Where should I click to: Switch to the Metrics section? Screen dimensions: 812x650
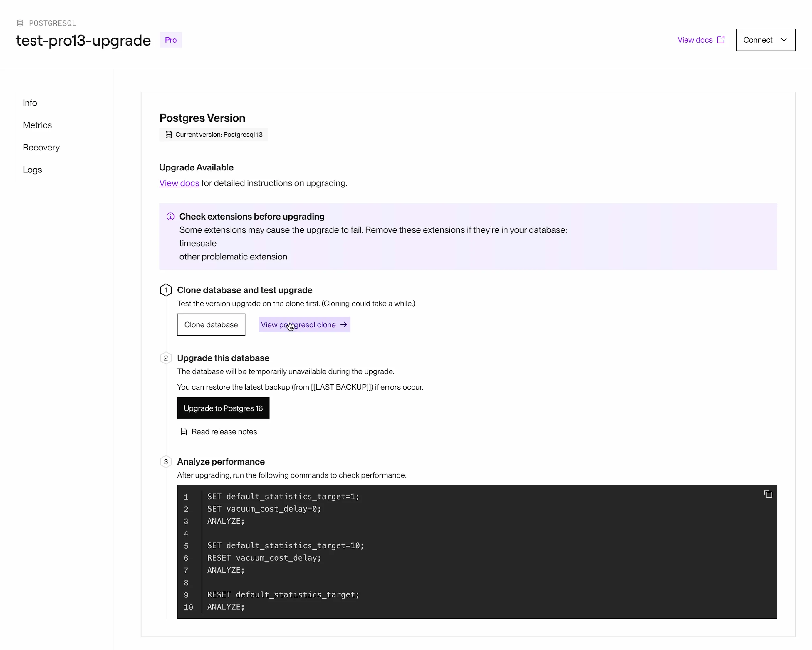point(37,125)
